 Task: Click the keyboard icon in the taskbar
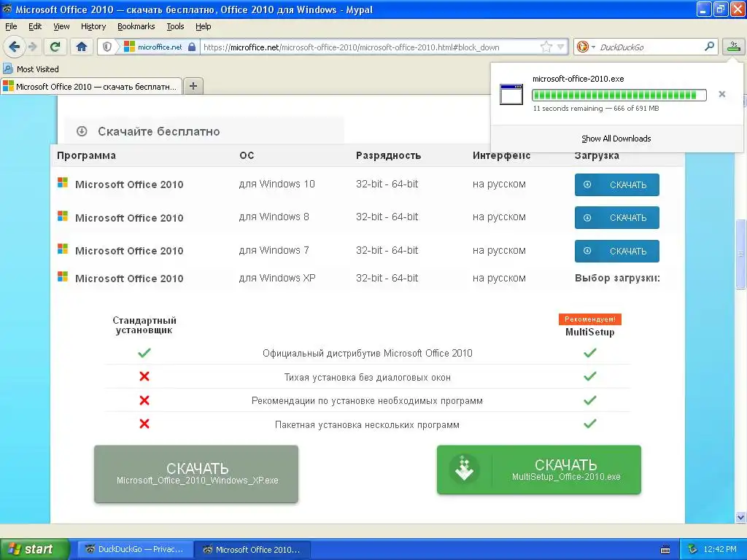pyautogui.click(x=665, y=550)
